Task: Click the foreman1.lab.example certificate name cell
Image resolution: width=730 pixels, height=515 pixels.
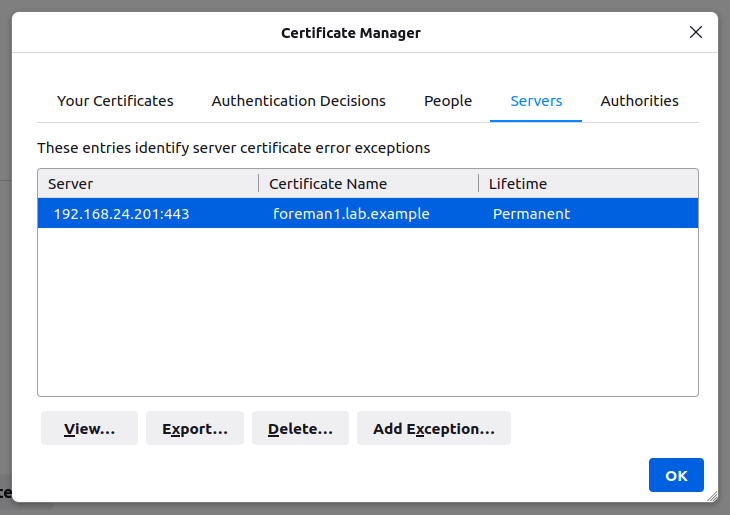Action: (351, 214)
